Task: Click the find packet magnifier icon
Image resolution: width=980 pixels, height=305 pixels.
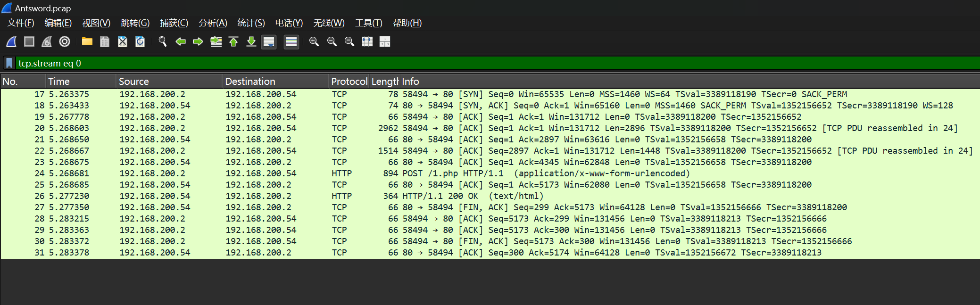Action: point(163,42)
